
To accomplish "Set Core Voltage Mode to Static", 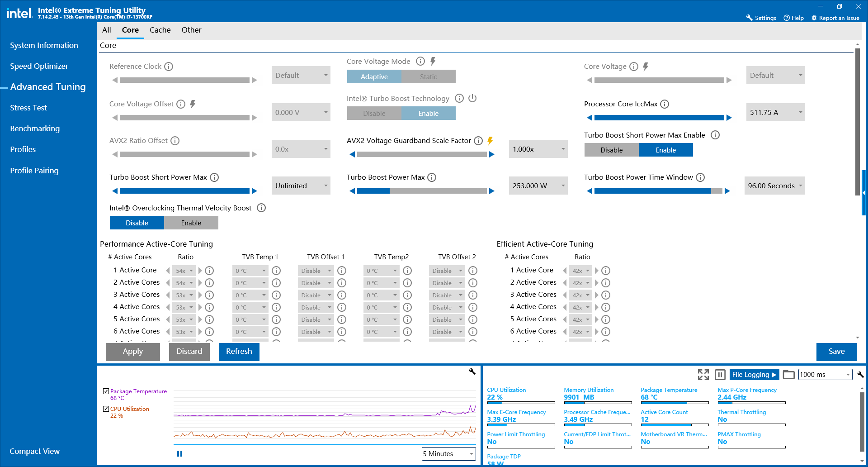I will (x=428, y=76).
